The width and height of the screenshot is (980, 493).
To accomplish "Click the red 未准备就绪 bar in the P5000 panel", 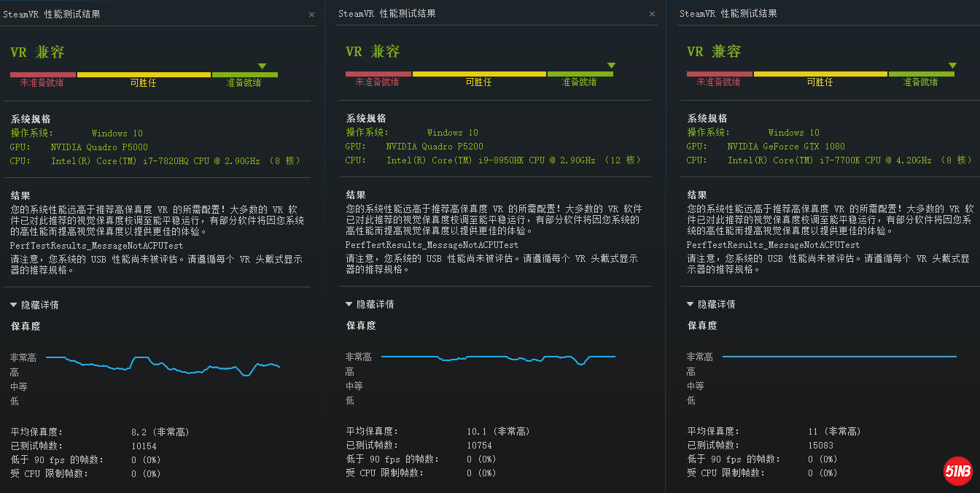I will coord(43,74).
